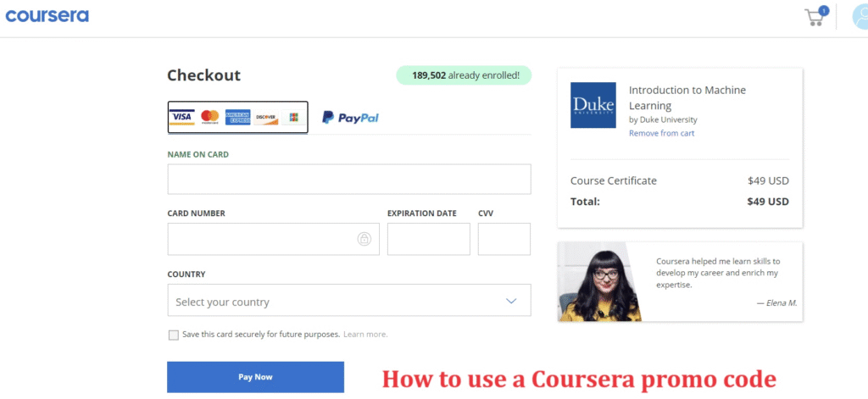Focus the Expiration Date field

428,239
